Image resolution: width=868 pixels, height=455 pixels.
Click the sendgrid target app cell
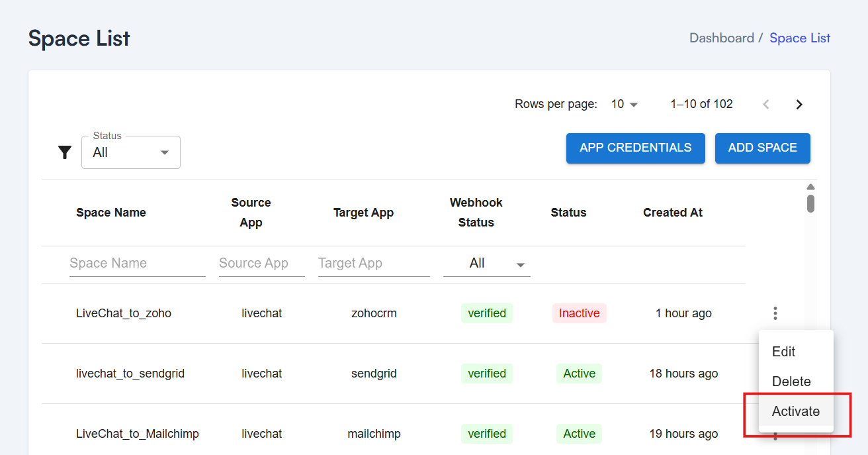[x=374, y=374]
